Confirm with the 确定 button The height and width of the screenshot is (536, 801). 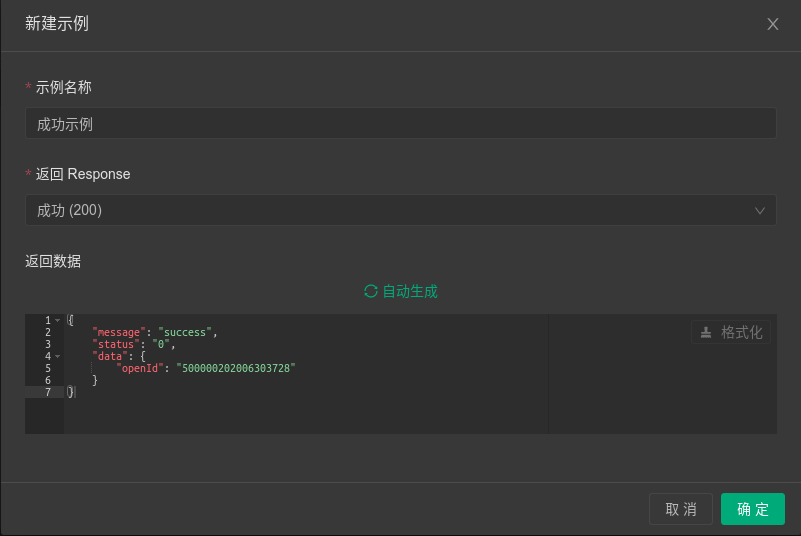point(753,509)
